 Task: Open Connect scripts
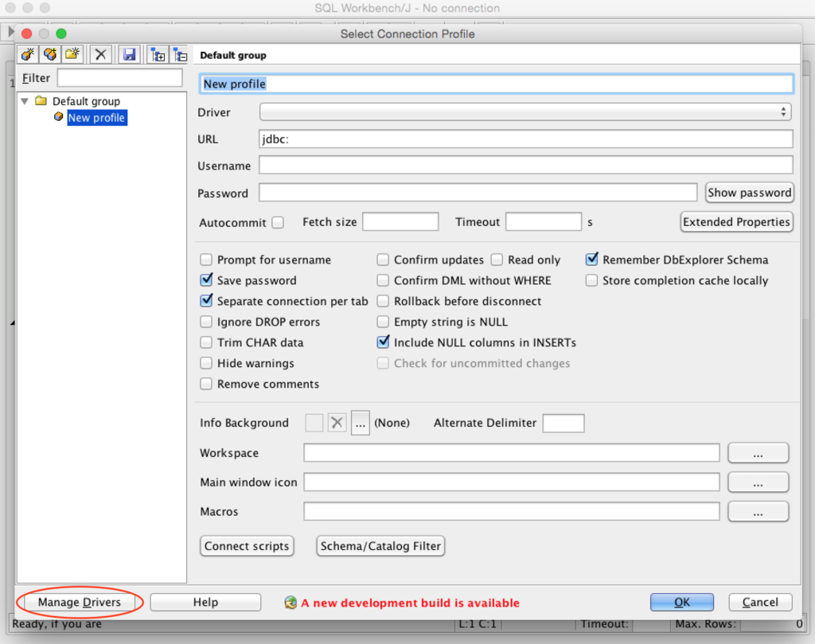pyautogui.click(x=247, y=546)
